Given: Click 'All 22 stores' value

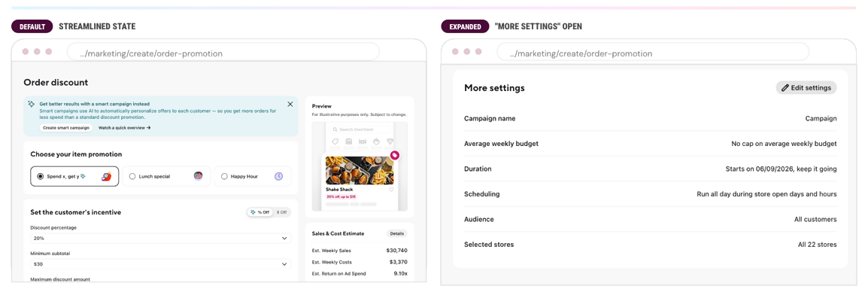Looking at the screenshot, I should [817, 245].
